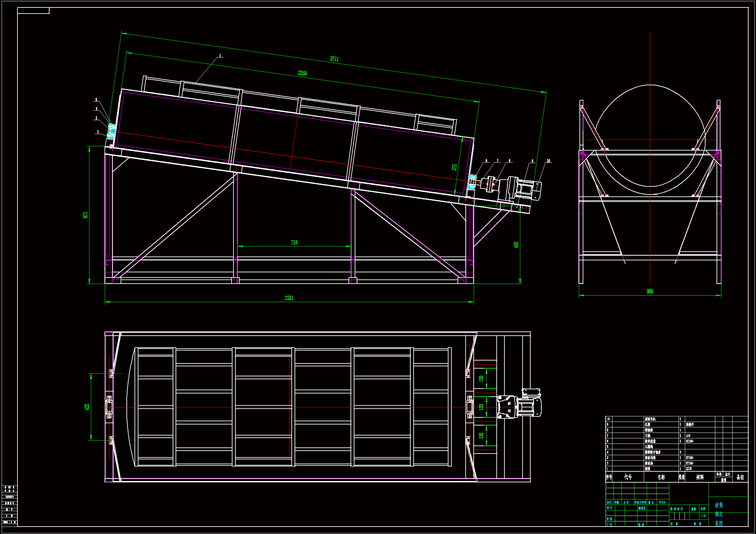Click the 718 leg spacing dimension text

294,243
